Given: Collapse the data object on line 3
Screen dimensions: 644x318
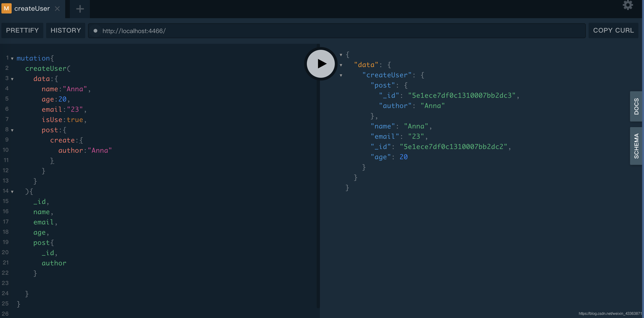Looking at the screenshot, I should 12,79.
